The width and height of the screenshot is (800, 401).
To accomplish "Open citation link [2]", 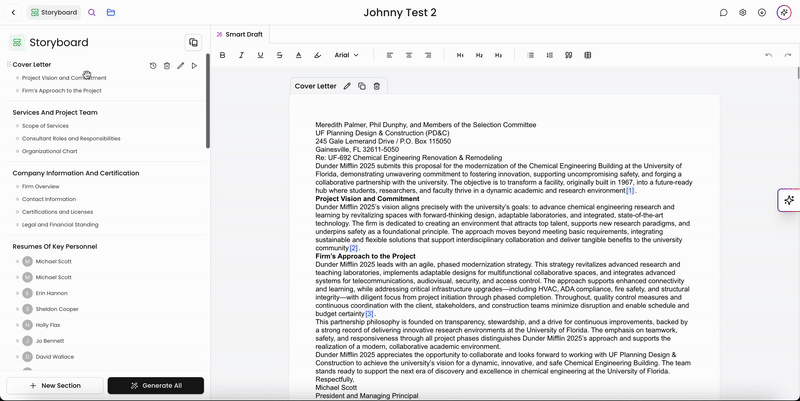I will [x=354, y=248].
